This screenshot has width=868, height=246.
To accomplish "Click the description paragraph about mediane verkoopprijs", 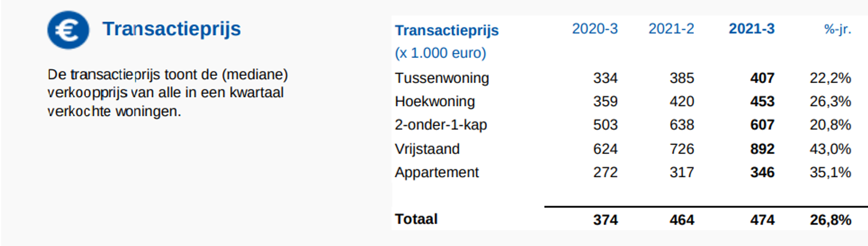I will click(167, 93).
